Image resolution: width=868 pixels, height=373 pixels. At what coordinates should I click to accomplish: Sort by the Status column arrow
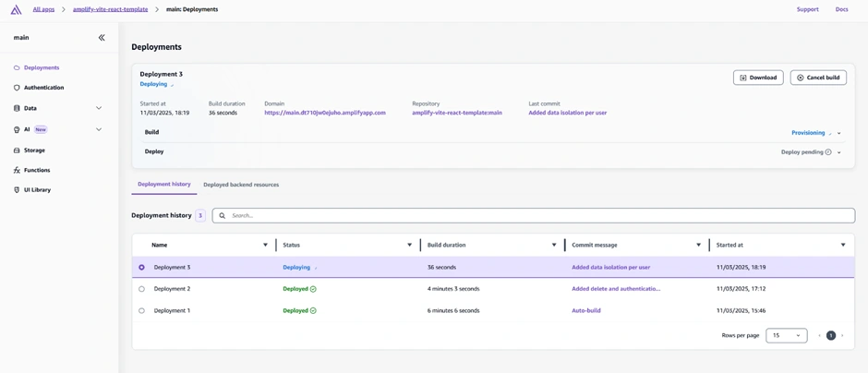[x=409, y=246]
